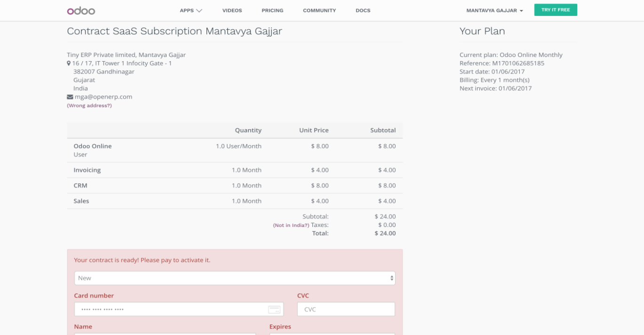Expand the New payment method select box

click(x=235, y=278)
